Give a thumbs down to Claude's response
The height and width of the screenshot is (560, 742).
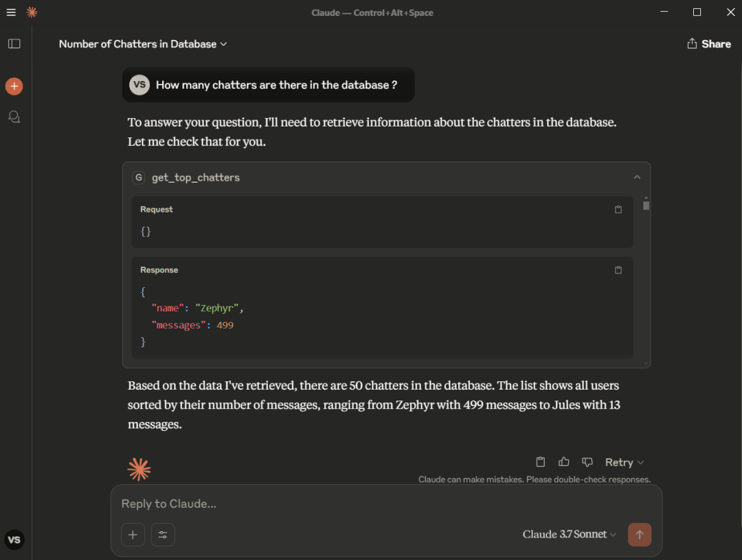pyautogui.click(x=587, y=462)
